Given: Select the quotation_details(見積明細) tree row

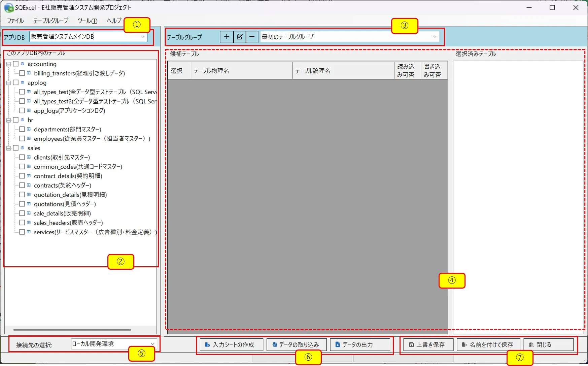Looking at the screenshot, I should [70, 195].
